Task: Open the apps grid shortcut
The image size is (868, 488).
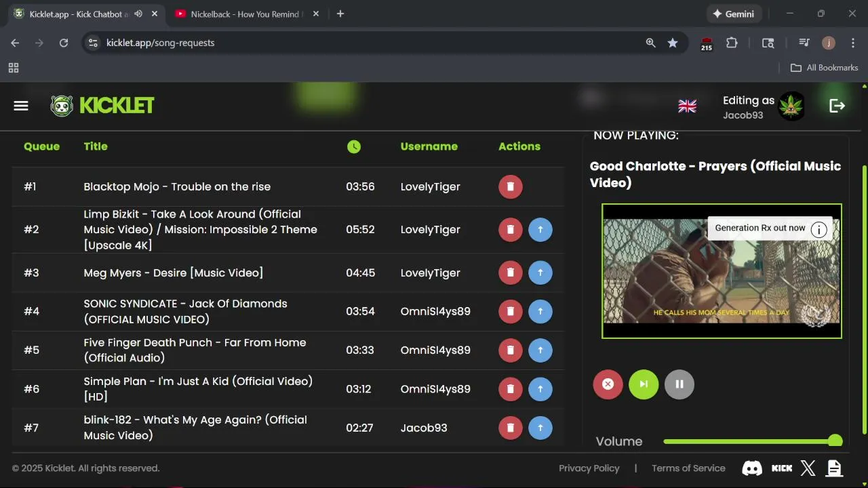Action: [14, 68]
